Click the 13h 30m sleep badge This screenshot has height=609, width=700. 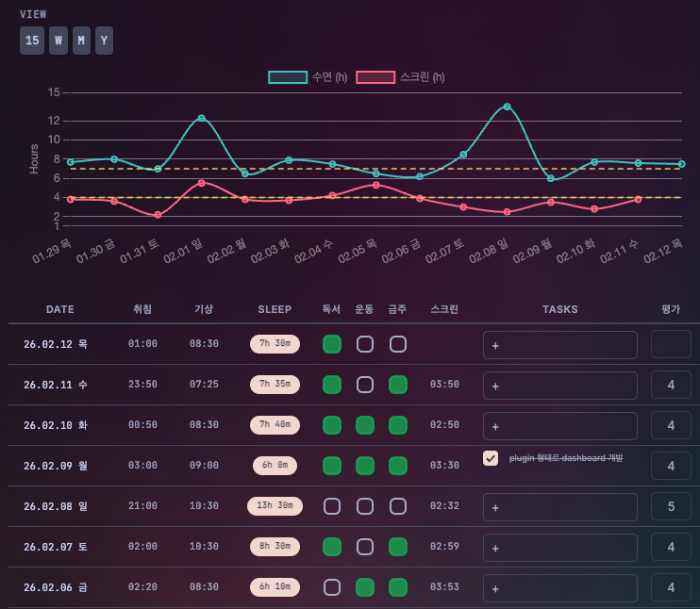[x=275, y=506]
